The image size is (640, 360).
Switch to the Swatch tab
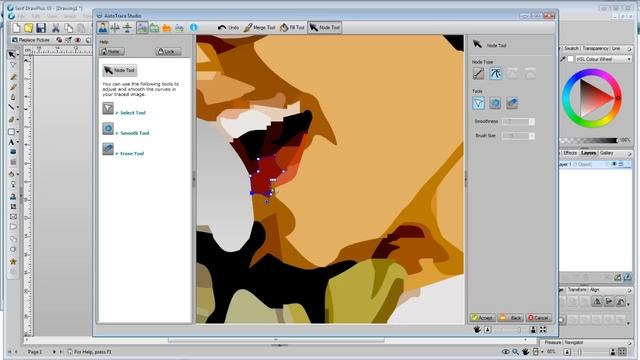pos(571,48)
